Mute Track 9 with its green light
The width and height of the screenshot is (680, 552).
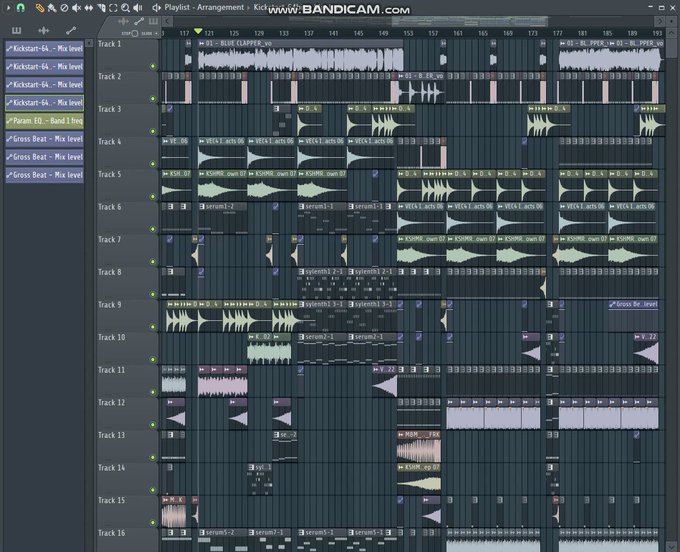click(x=153, y=327)
